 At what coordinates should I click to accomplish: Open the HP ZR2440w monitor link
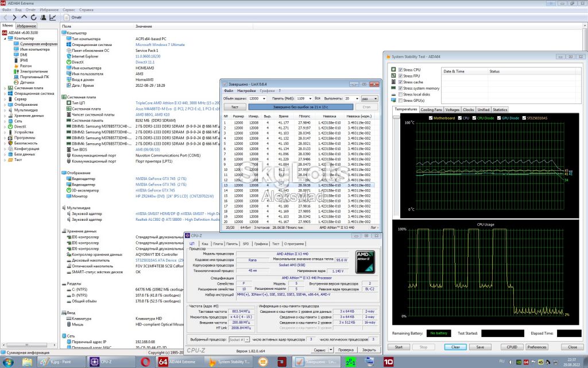(x=175, y=196)
